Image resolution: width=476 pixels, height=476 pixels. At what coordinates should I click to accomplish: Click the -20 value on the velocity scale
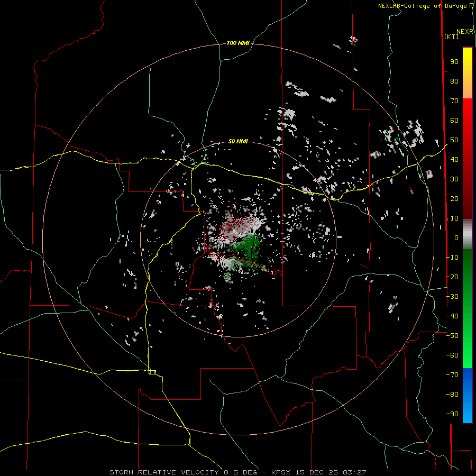(x=452, y=277)
